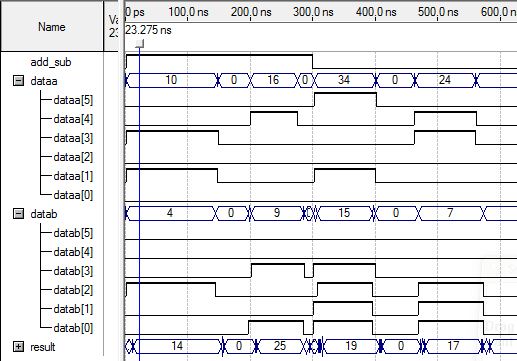This screenshot has width=517, height=361.
Task: Click the result waveform segment valued 14
Action: pyautogui.click(x=177, y=346)
